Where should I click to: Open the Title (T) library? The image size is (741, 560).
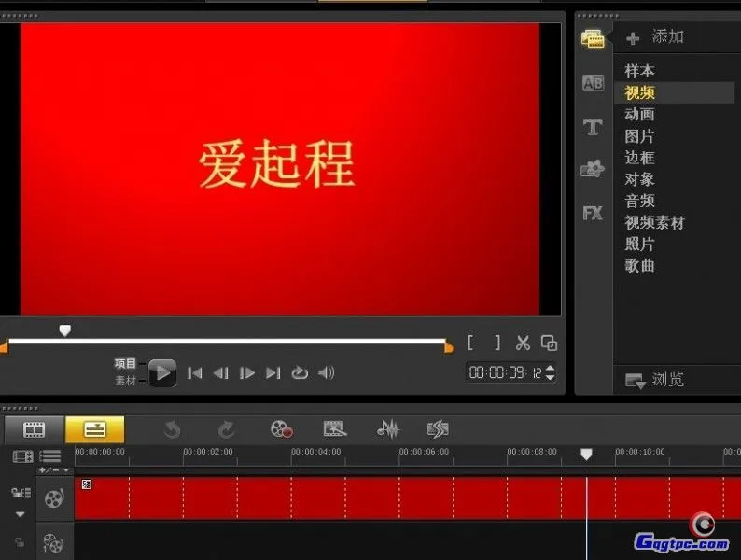click(x=593, y=127)
